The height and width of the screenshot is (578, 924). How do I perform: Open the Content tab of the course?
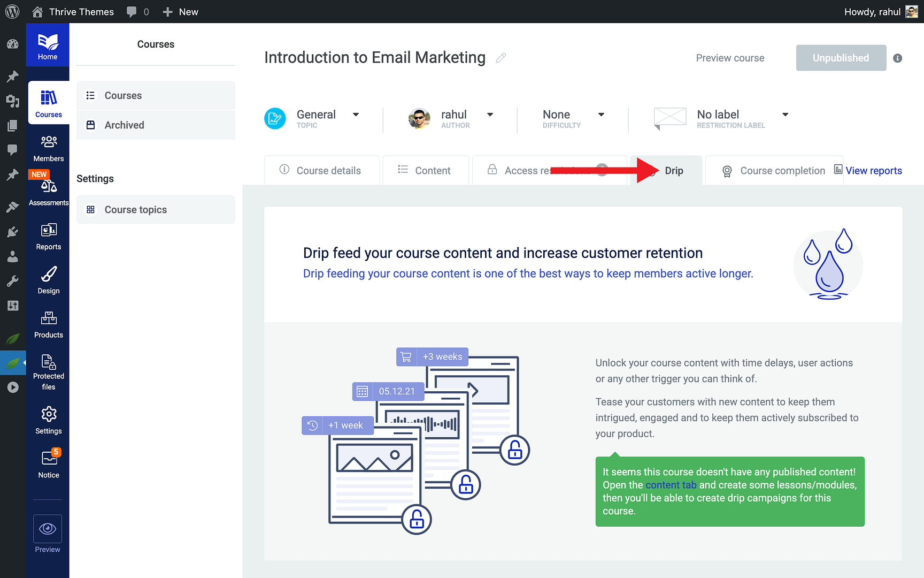(425, 170)
